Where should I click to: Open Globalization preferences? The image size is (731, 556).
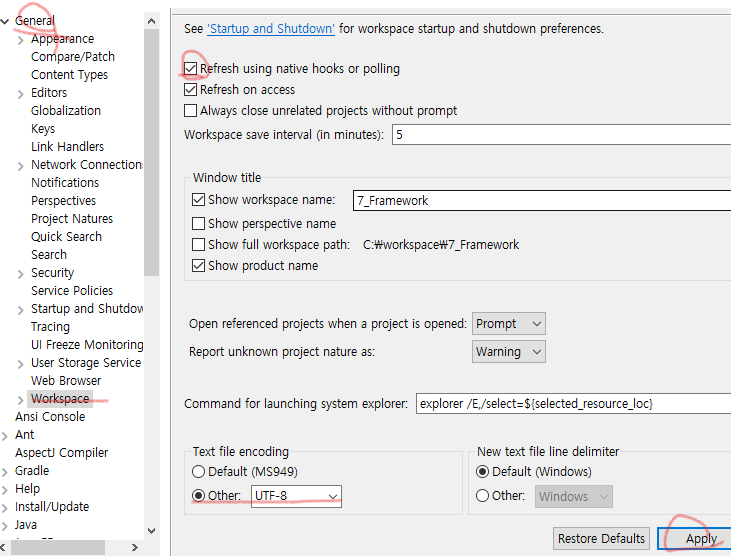[66, 110]
